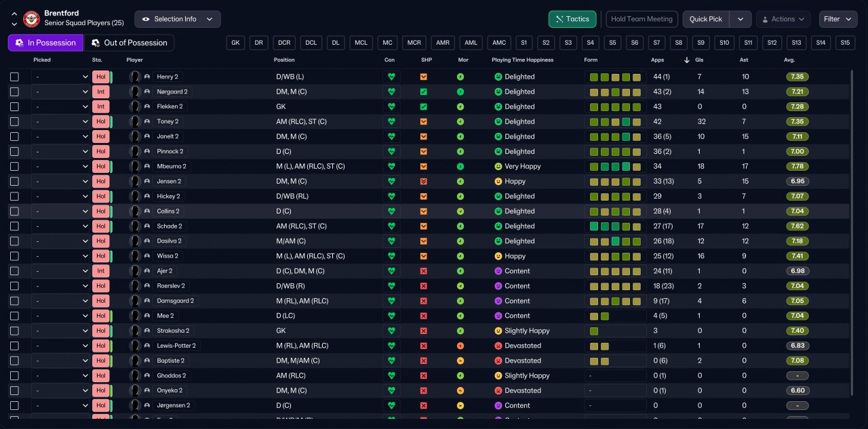Click Toney's green heart condition icon

tap(391, 122)
